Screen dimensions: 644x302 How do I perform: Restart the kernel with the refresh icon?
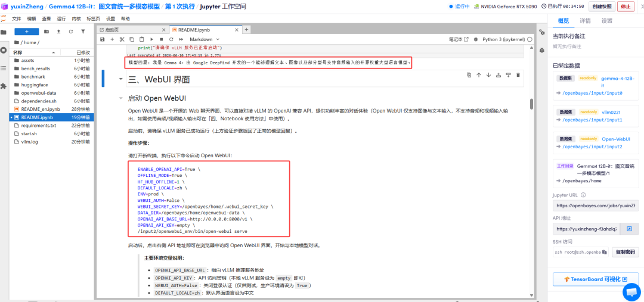point(171,39)
